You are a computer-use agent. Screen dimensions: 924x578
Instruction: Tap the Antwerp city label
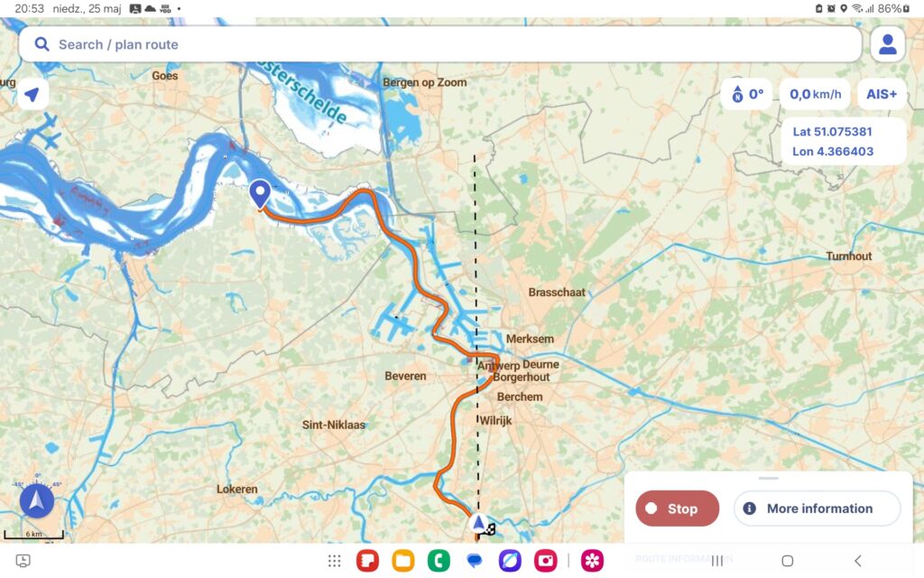pos(498,366)
